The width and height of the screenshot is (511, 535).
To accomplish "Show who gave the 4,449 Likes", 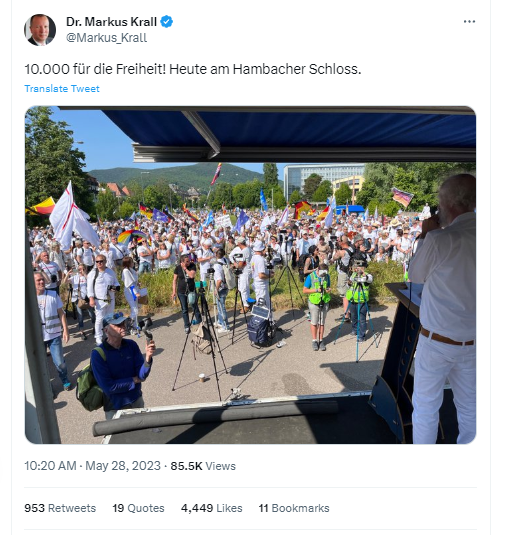I will pyautogui.click(x=211, y=508).
